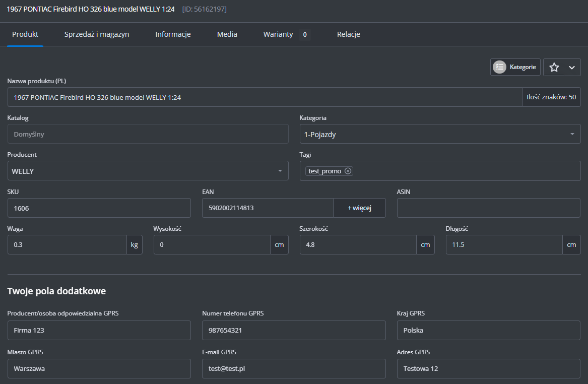Screen dimensions: 588x384
Task: Click the + więcej EAN button
Action: (359, 208)
